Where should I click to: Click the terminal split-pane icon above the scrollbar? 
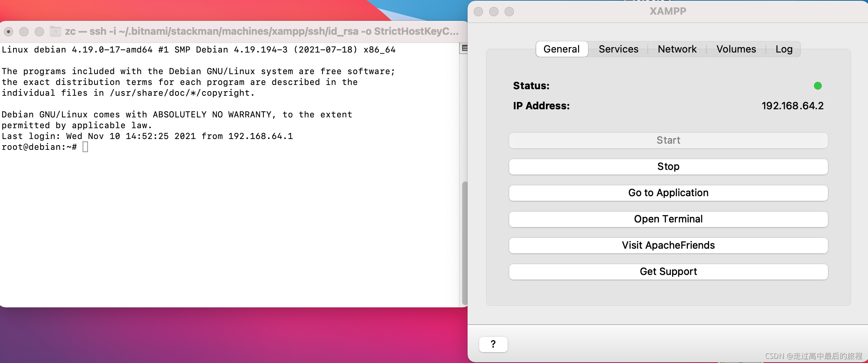click(464, 48)
